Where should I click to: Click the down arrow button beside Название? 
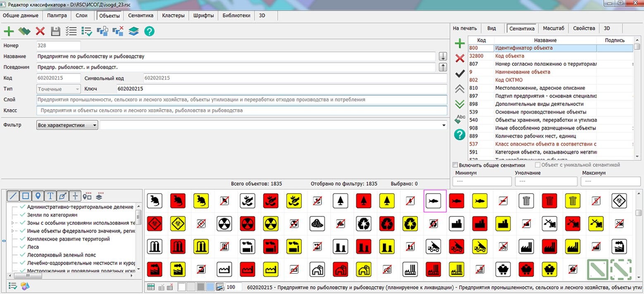pos(442,56)
